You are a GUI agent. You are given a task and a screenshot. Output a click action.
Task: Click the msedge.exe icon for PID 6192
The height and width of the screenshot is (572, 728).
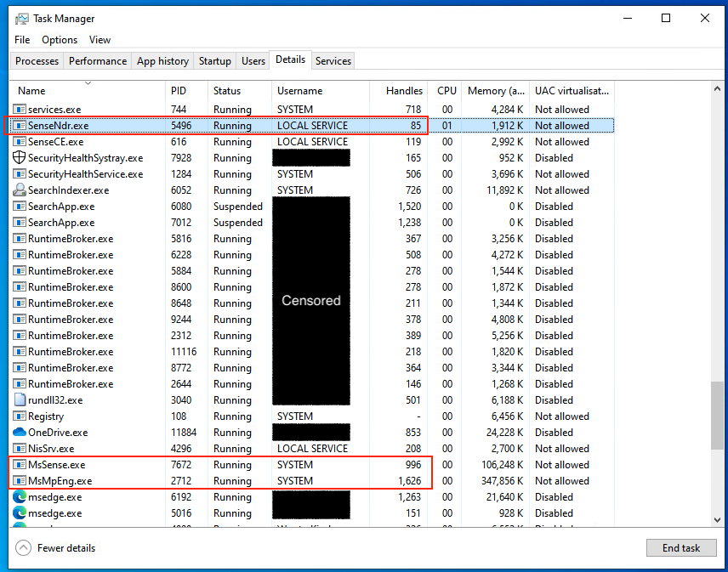point(20,497)
